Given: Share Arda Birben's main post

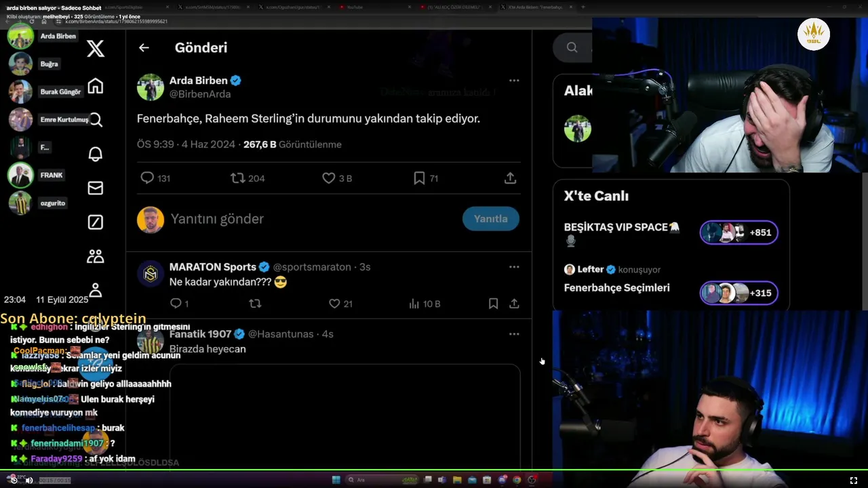Looking at the screenshot, I should pyautogui.click(x=510, y=178).
